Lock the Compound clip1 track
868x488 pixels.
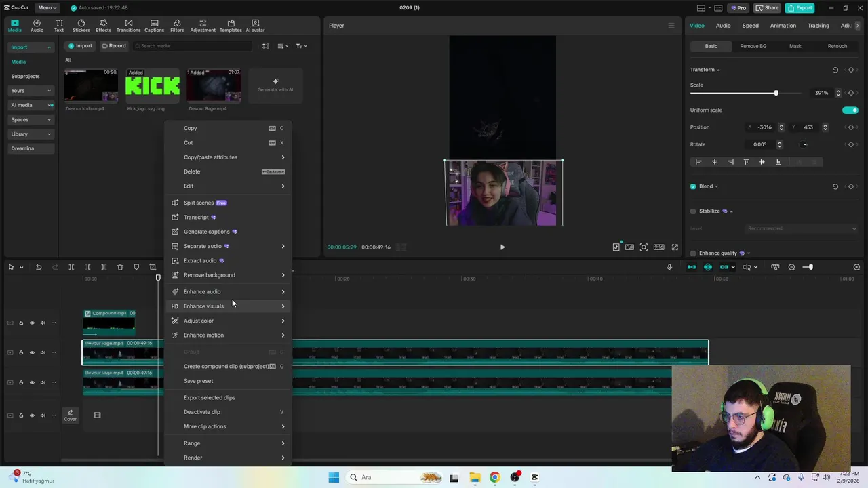click(21, 323)
